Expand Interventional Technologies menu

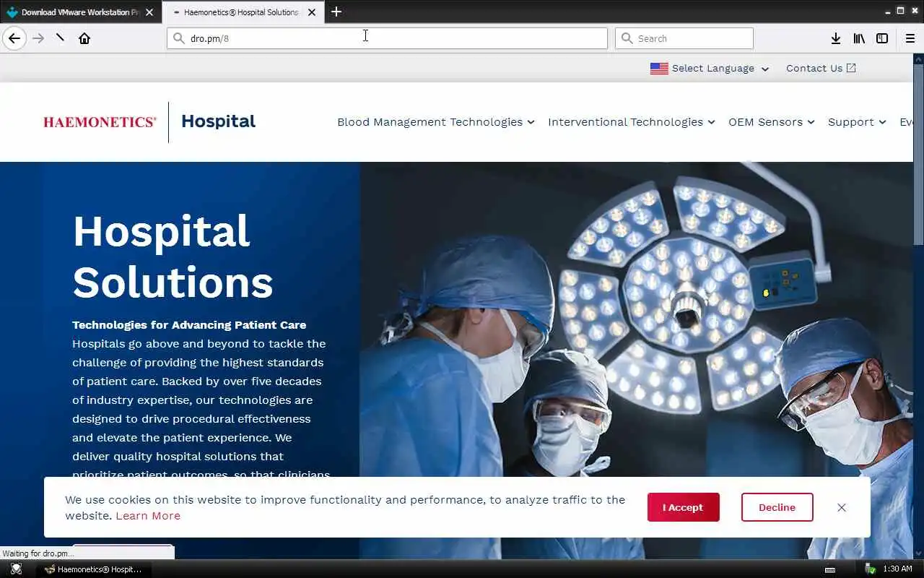point(632,122)
